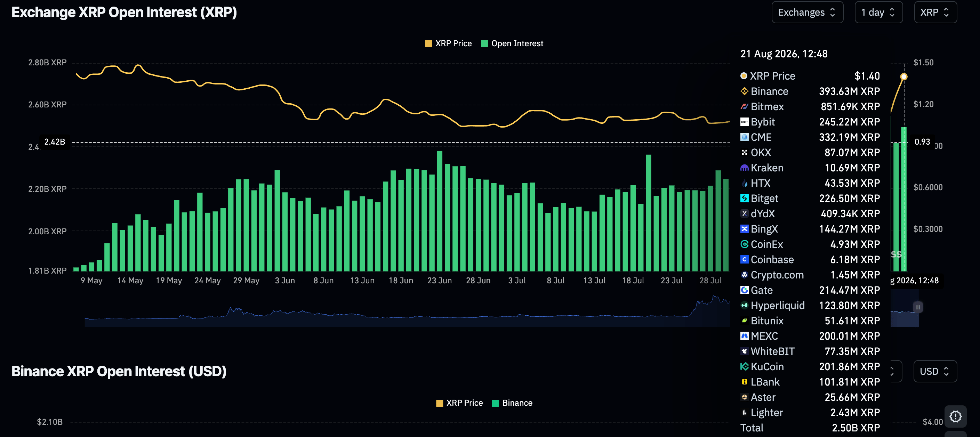Screen dimensions: 980x437
Task: Click the Coinbase logo icon
Action: [x=744, y=259]
